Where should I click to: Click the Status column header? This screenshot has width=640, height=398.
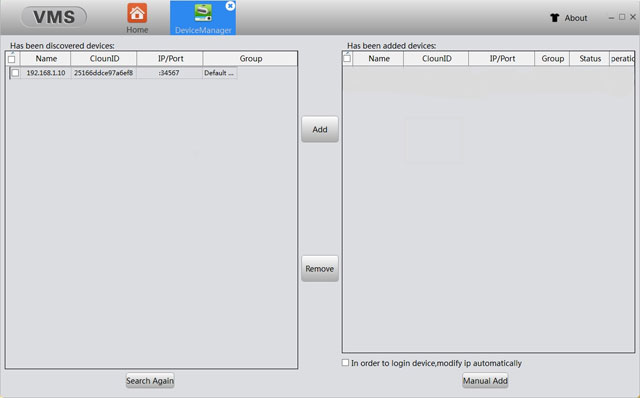pyautogui.click(x=590, y=59)
